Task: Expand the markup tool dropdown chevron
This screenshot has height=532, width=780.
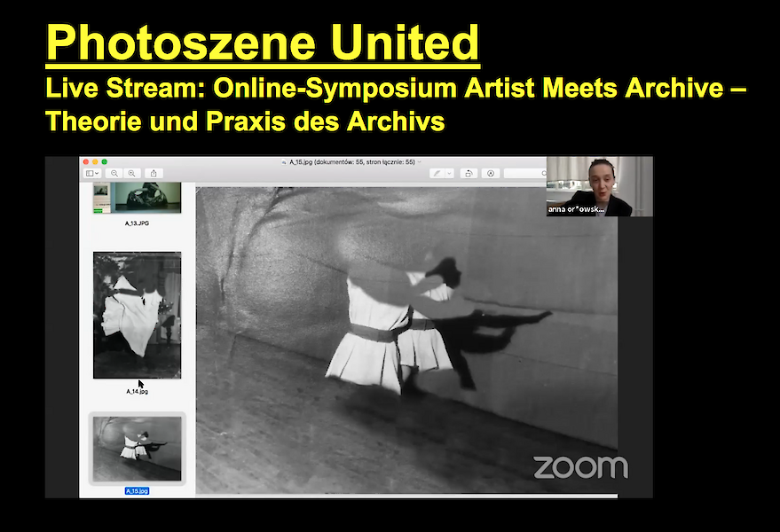Action: point(449,173)
